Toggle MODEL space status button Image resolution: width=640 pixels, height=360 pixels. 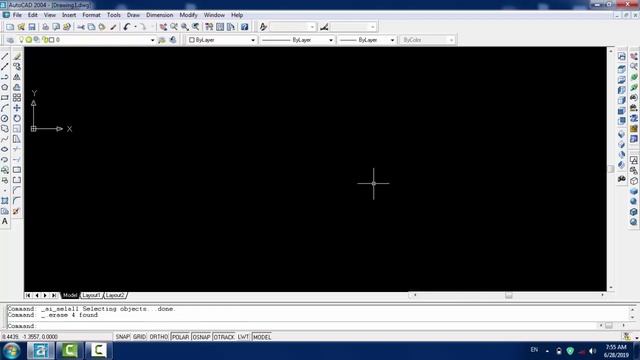(262, 337)
